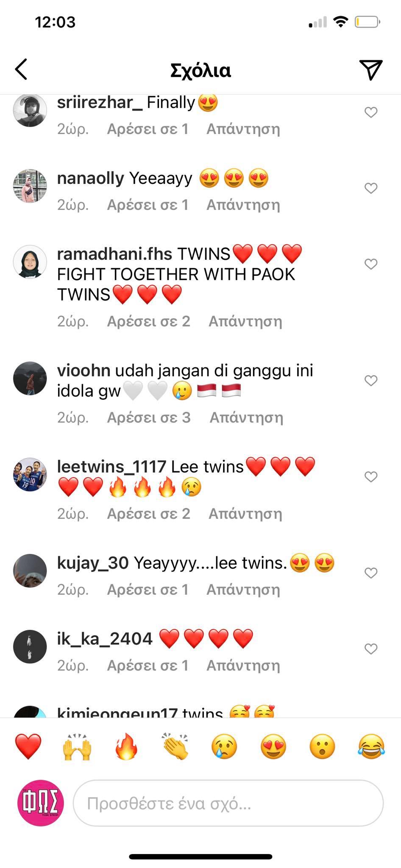Screen dimensions: 401x868
Task: Tap the heart beside vioohn's comment
Action: [x=371, y=381]
